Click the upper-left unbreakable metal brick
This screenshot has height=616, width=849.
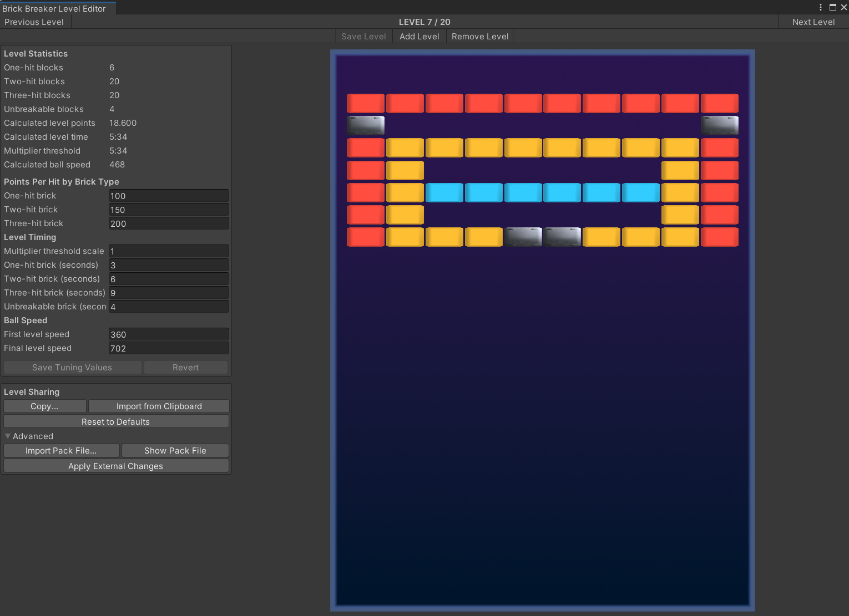coord(366,126)
